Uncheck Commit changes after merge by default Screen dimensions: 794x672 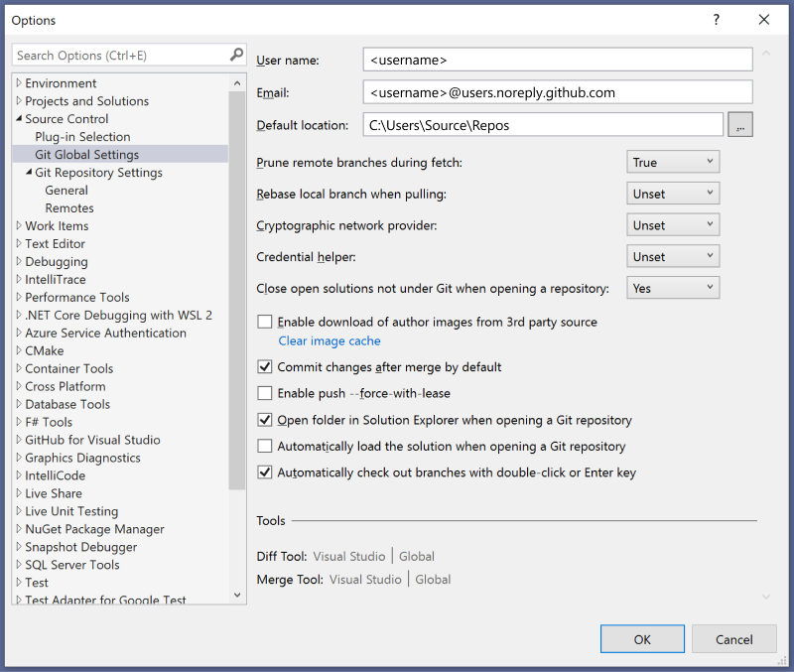(265, 367)
